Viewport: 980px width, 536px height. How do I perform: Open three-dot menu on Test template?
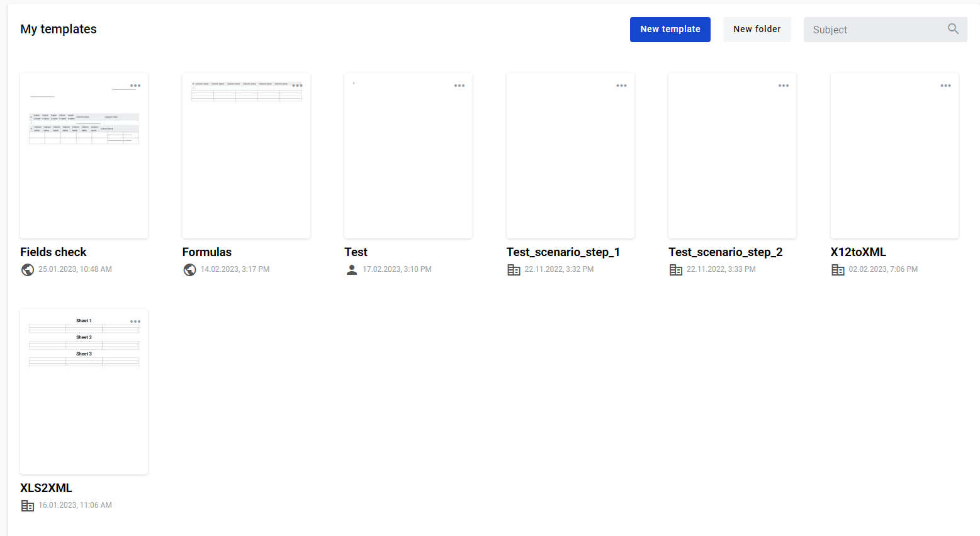459,86
